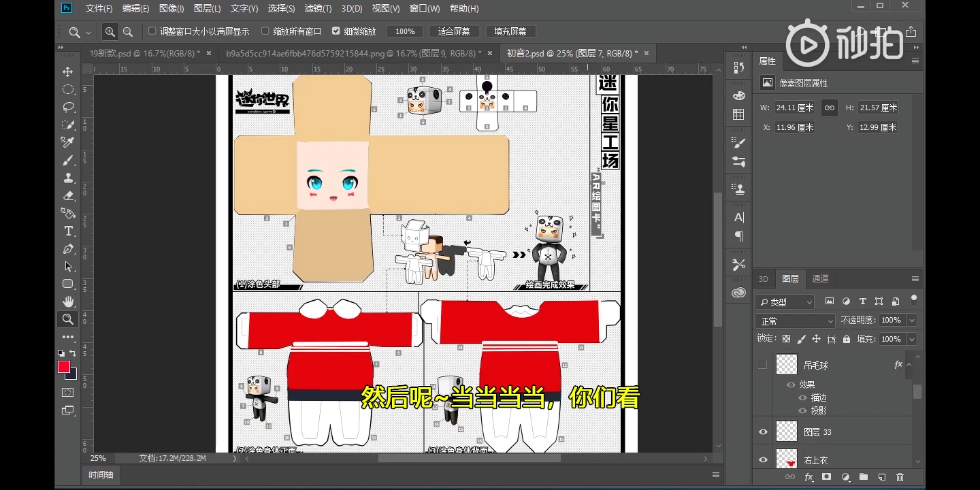Open the 滤镜(T) menu

(x=318, y=9)
